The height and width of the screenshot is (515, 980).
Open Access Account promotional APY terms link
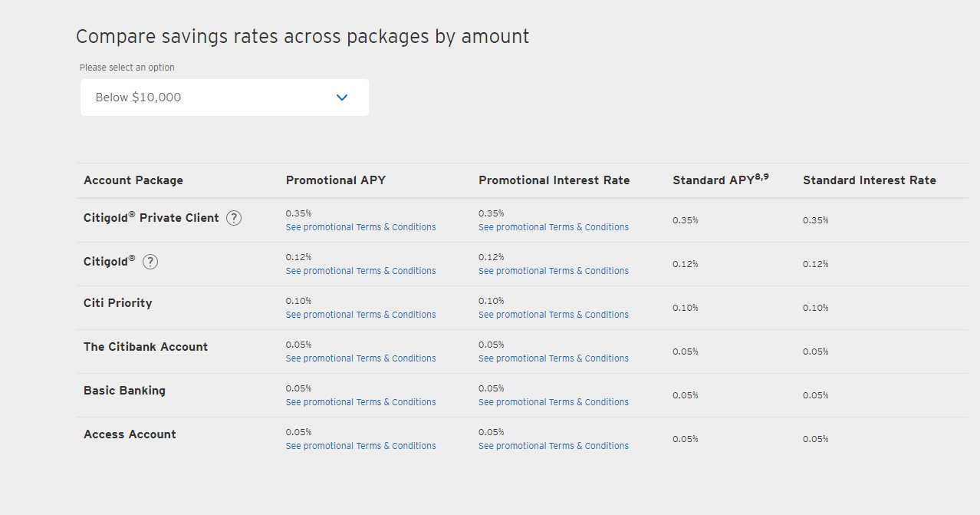[x=360, y=446]
